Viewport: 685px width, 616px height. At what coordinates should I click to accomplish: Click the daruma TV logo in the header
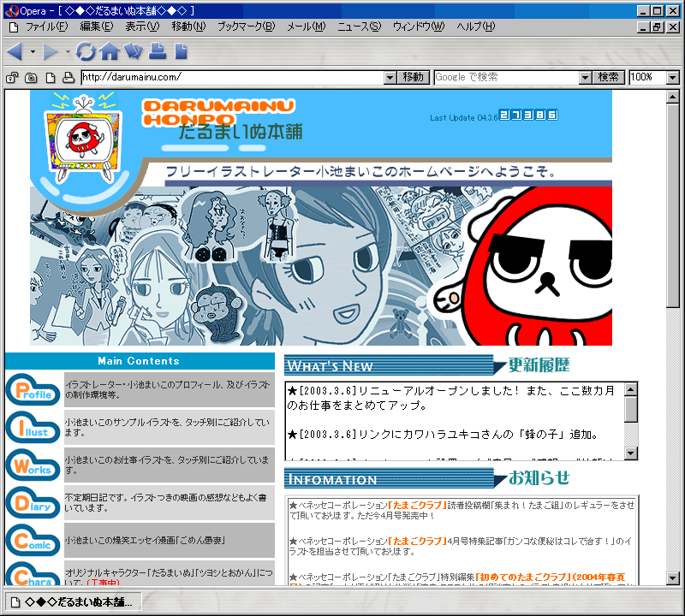pyautogui.click(x=82, y=139)
